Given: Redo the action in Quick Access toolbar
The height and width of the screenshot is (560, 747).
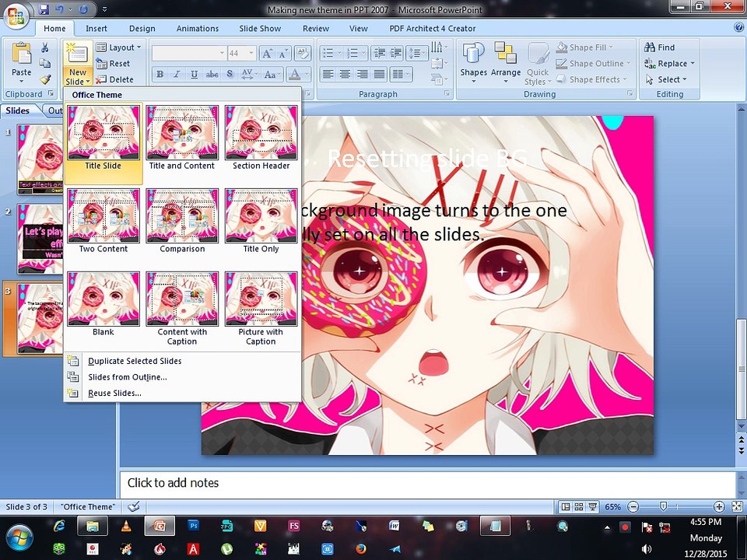Looking at the screenshot, I should 83,9.
